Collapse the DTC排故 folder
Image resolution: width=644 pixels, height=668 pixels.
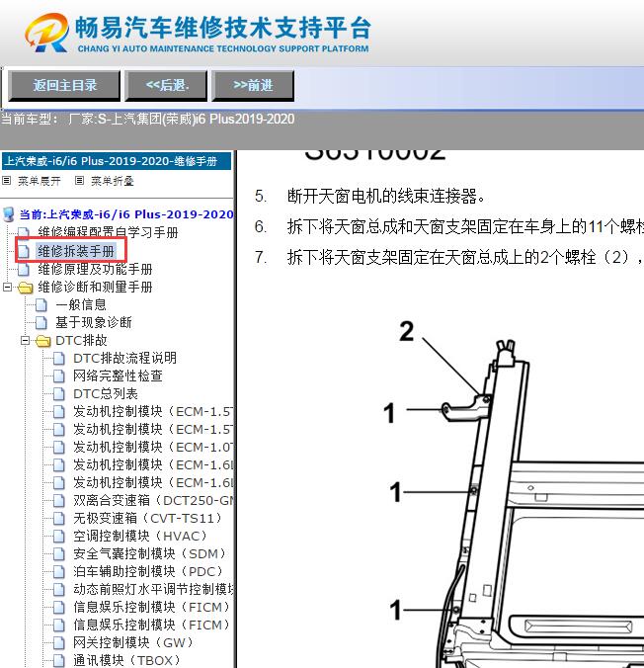tap(25, 340)
